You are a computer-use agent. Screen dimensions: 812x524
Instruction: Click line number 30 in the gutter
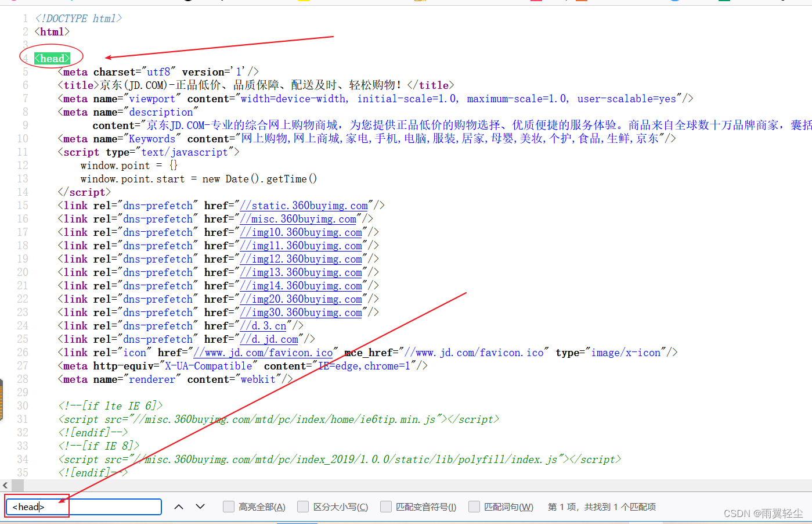pyautogui.click(x=23, y=405)
